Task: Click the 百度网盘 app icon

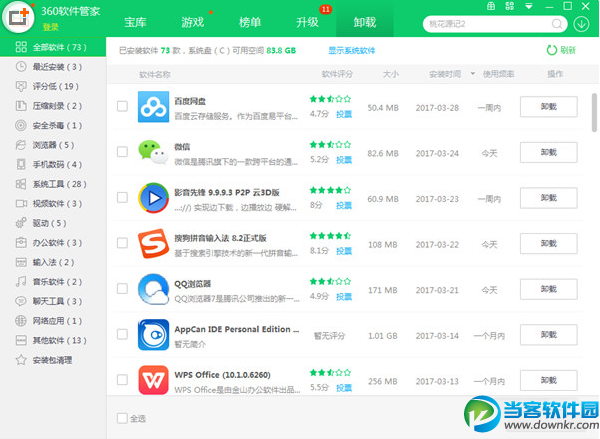Action: [x=153, y=107]
